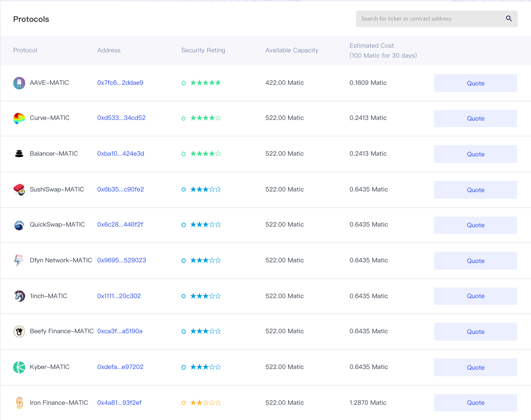Open AAVE address 0x7fc6...2ddae9

(120, 83)
